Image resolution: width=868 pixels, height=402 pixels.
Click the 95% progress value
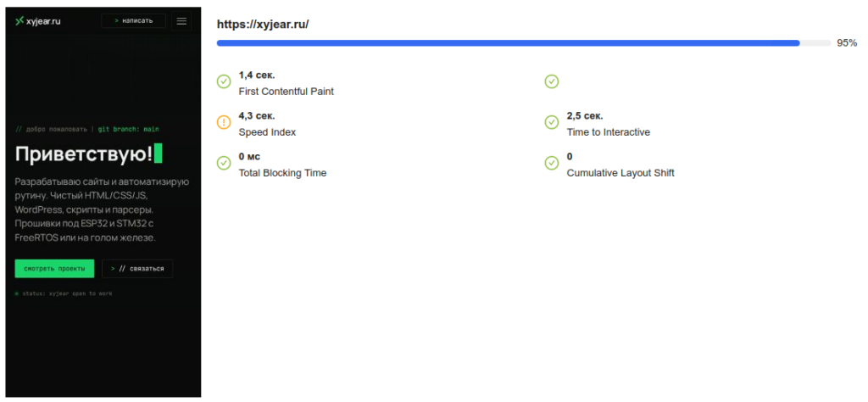pos(847,42)
